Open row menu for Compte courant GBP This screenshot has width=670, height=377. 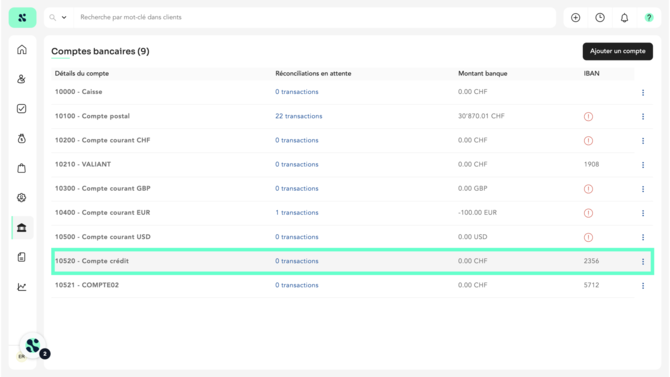643,189
